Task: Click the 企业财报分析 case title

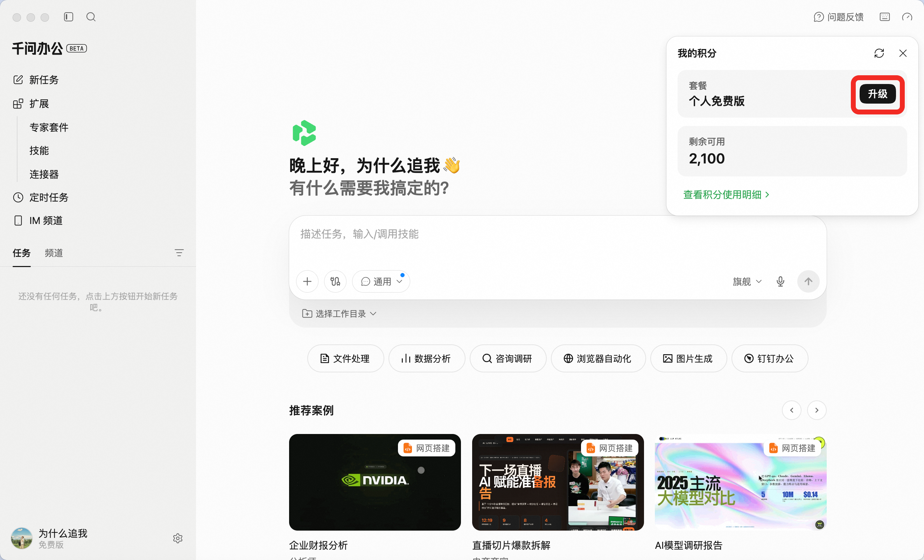Action: [x=318, y=545]
